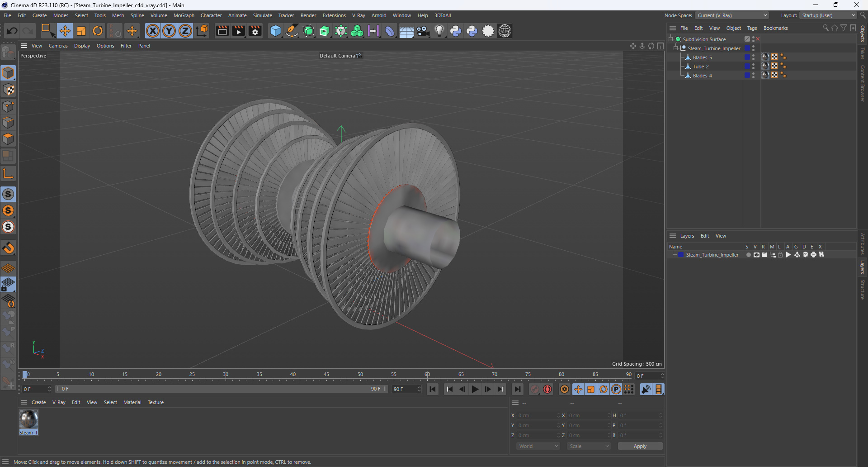Toggle Enable Snap S icon
Viewport: 868px width, 467px height.
[x=8, y=194]
